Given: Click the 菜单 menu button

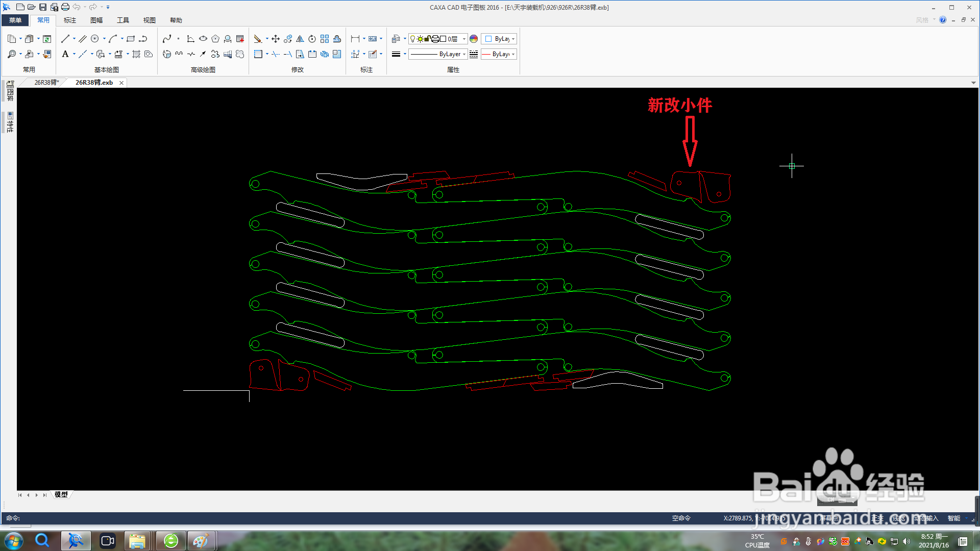Looking at the screenshot, I should click(15, 20).
